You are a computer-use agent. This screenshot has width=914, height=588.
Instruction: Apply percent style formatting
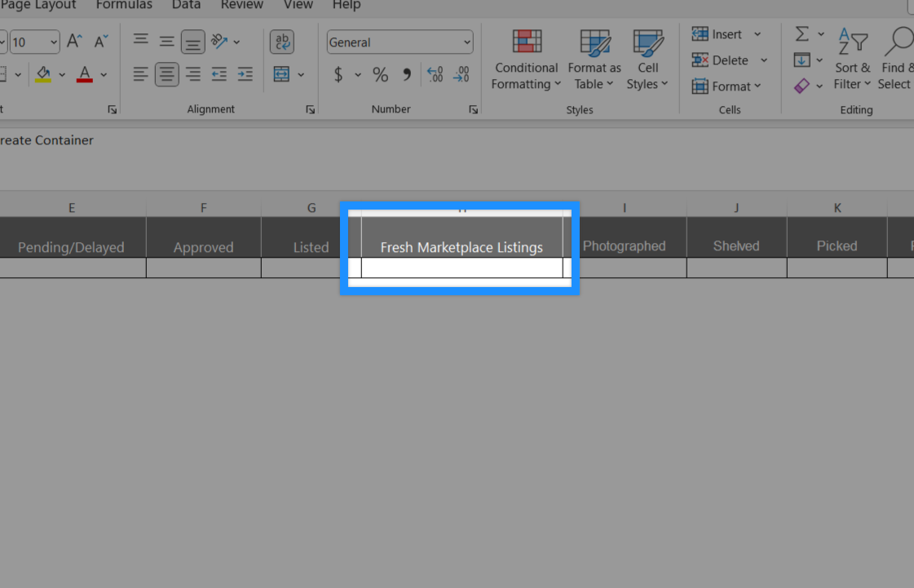click(x=380, y=75)
